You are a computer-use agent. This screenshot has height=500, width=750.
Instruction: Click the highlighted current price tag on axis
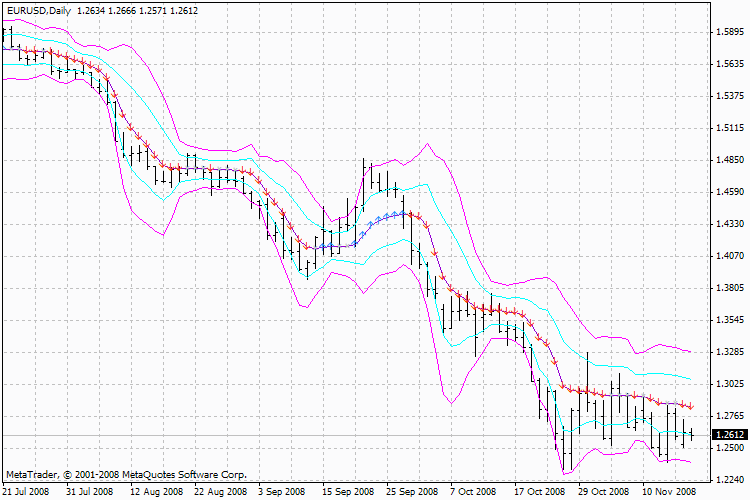[x=729, y=435]
